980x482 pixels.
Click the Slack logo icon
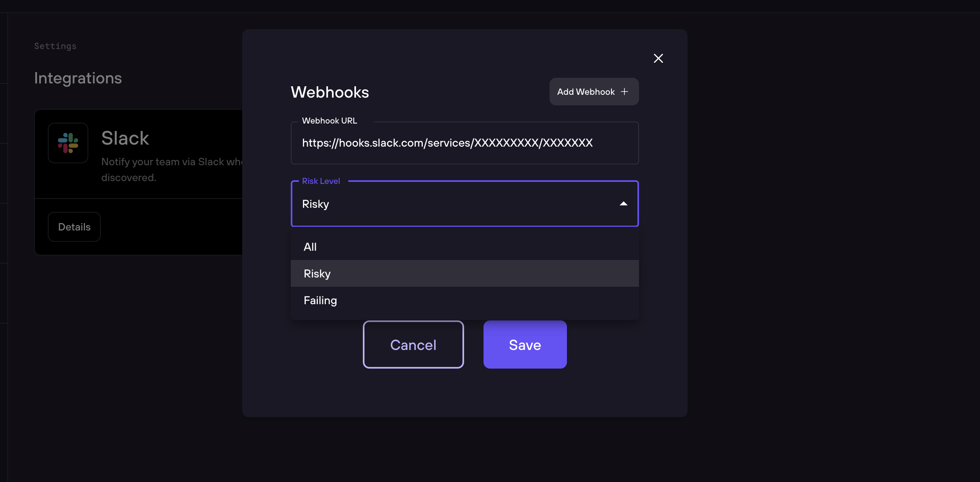[68, 143]
